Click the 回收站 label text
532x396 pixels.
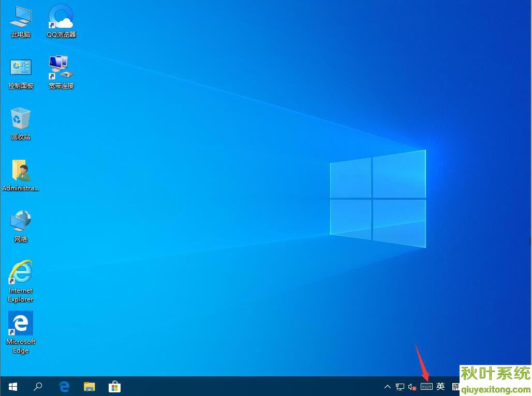[x=21, y=137]
